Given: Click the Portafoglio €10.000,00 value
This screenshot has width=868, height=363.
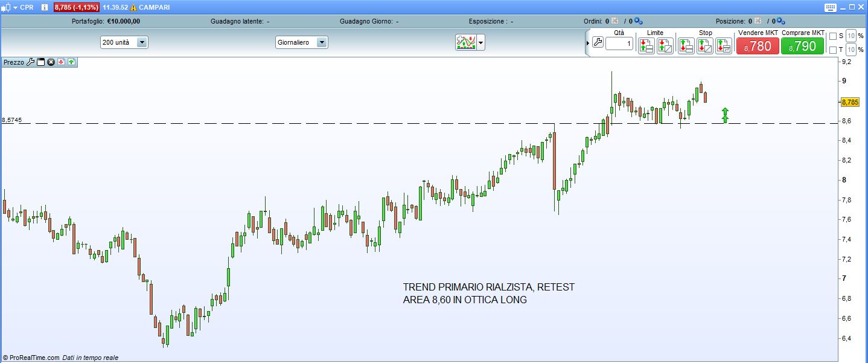Looking at the screenshot, I should (x=124, y=21).
